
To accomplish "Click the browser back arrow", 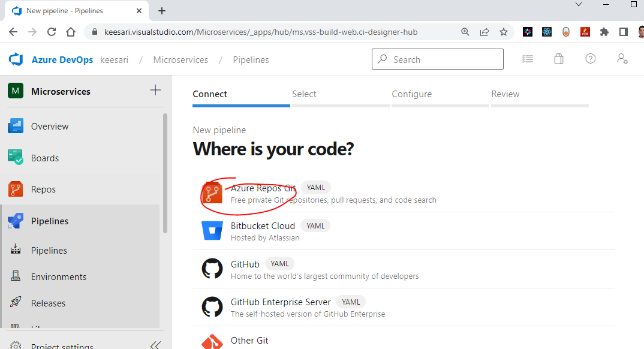I will pos(13,32).
